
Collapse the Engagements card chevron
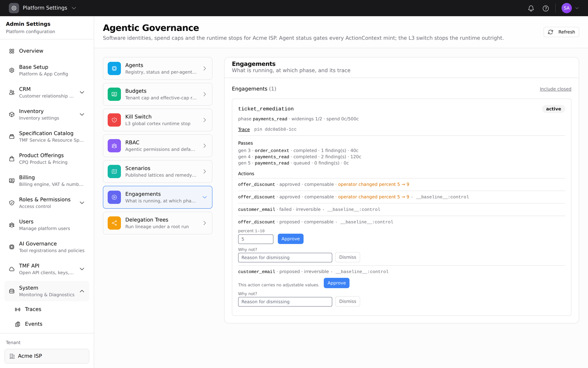[205, 197]
